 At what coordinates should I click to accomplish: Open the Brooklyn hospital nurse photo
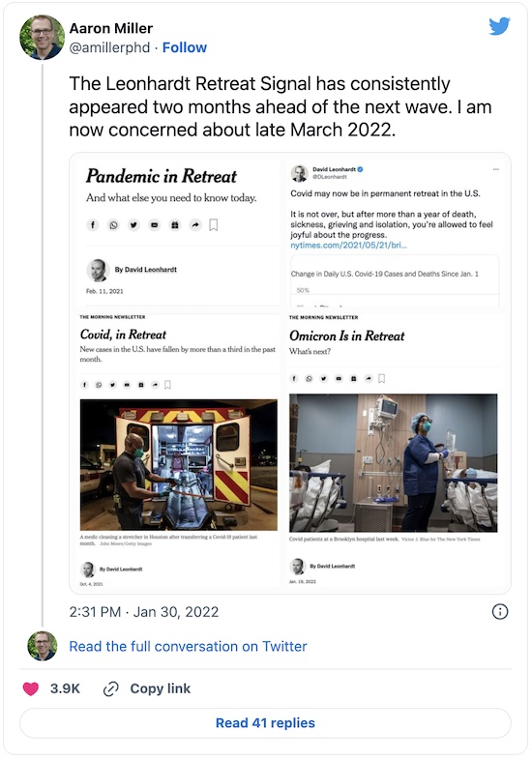coord(394,463)
